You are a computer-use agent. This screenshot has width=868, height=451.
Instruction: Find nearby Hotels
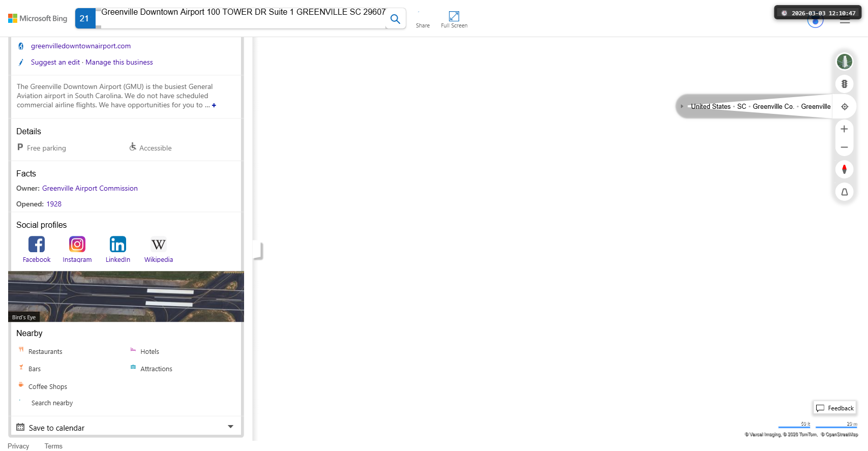tap(149, 351)
